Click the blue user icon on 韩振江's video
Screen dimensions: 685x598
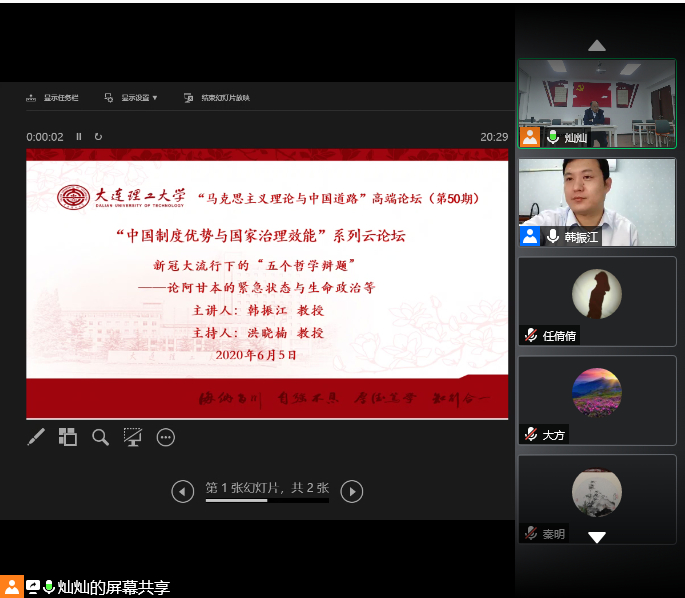pyautogui.click(x=530, y=236)
